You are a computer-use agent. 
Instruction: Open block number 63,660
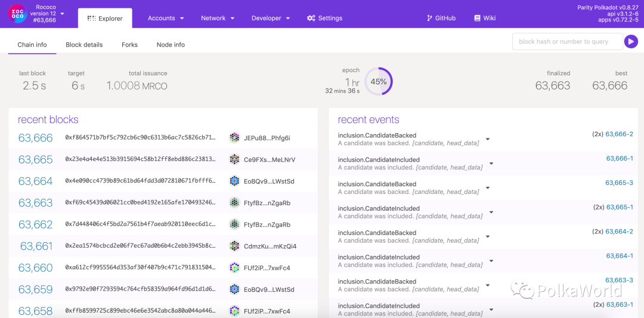[x=35, y=268]
